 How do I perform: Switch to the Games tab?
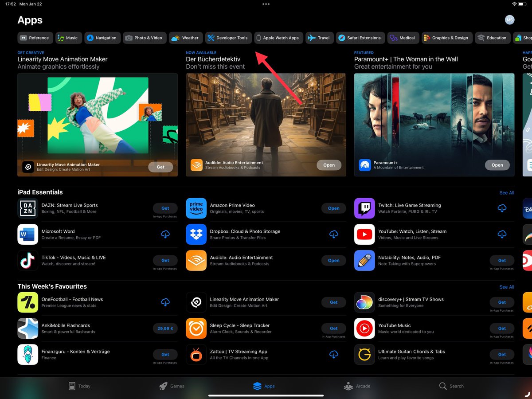(x=172, y=386)
